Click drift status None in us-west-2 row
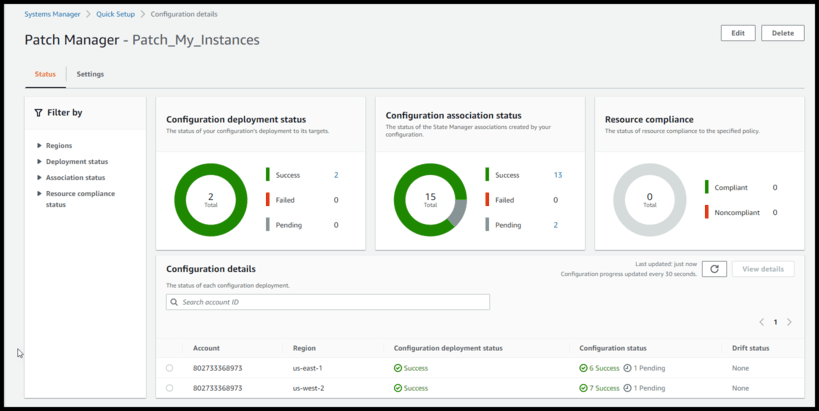Screen dimensions: 819x411 pyautogui.click(x=740, y=388)
